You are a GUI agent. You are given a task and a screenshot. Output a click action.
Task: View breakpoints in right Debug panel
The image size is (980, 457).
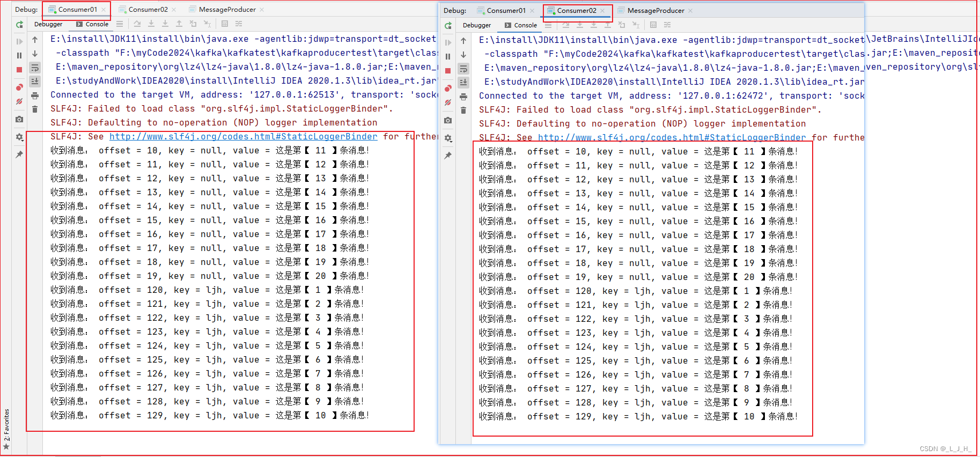pyautogui.click(x=448, y=88)
